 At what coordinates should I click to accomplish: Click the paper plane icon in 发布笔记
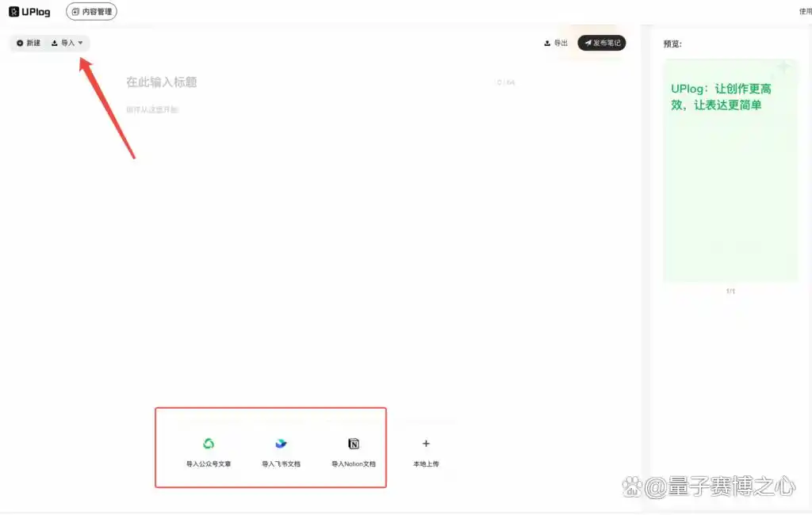coord(588,43)
